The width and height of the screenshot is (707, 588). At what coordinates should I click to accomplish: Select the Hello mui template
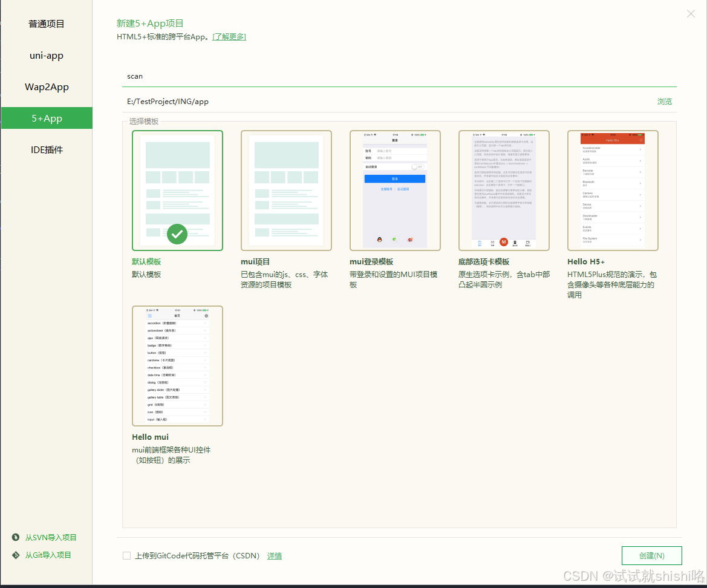(x=177, y=365)
